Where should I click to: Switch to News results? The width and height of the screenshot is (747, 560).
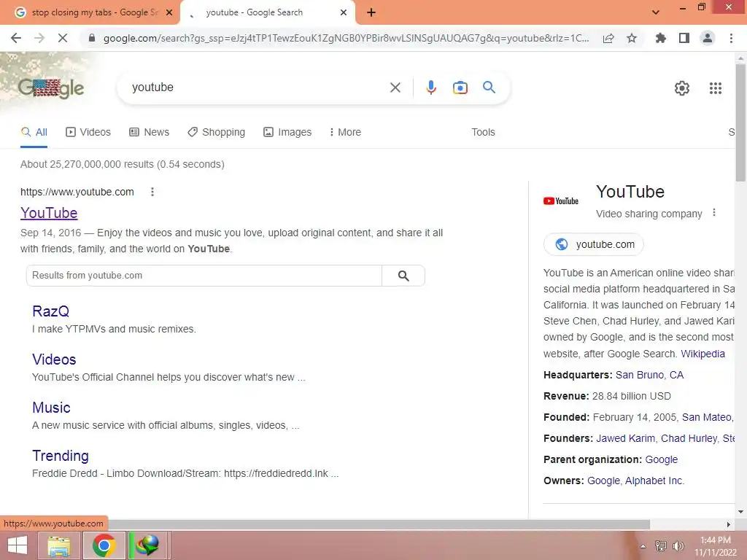149,133
